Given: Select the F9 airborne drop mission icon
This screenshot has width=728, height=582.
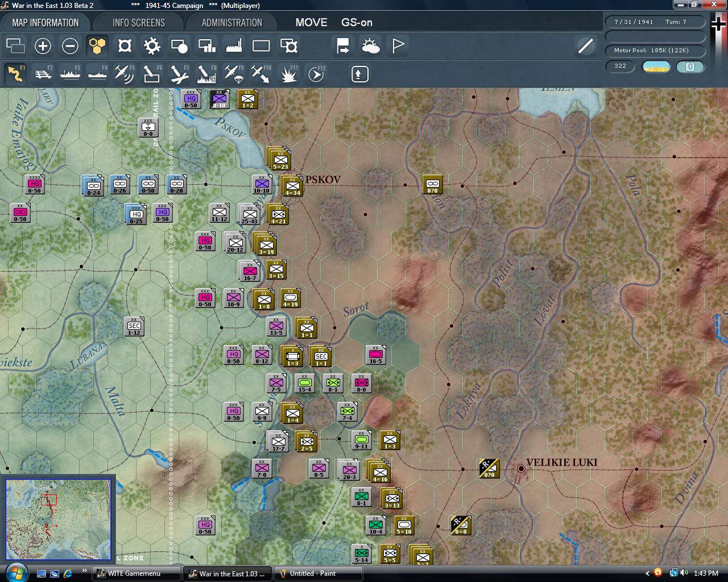Looking at the screenshot, I should 233,74.
